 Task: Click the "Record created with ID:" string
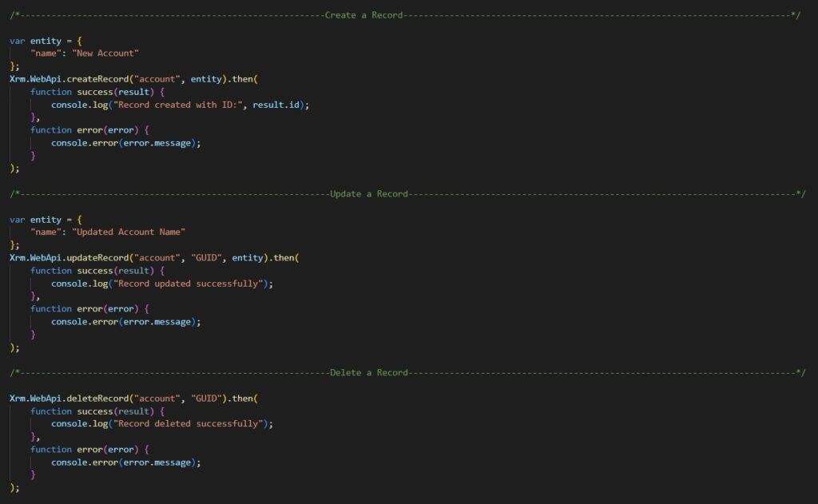click(178, 105)
